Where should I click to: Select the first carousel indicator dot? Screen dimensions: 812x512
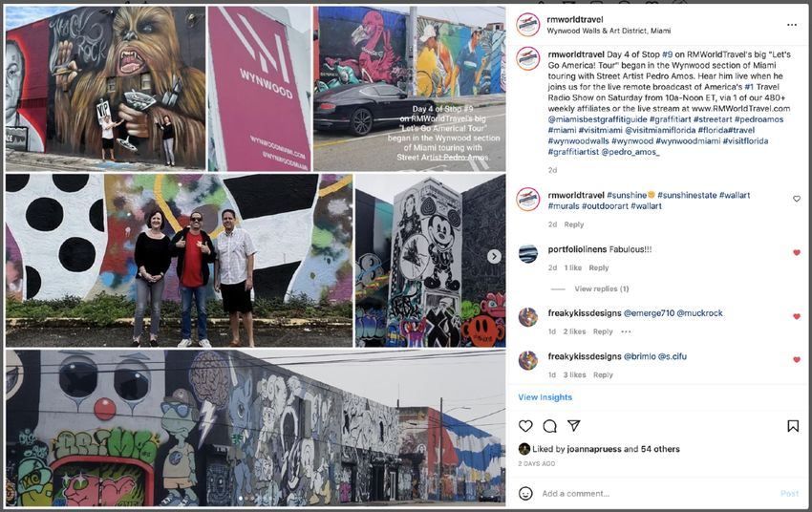click(x=240, y=499)
